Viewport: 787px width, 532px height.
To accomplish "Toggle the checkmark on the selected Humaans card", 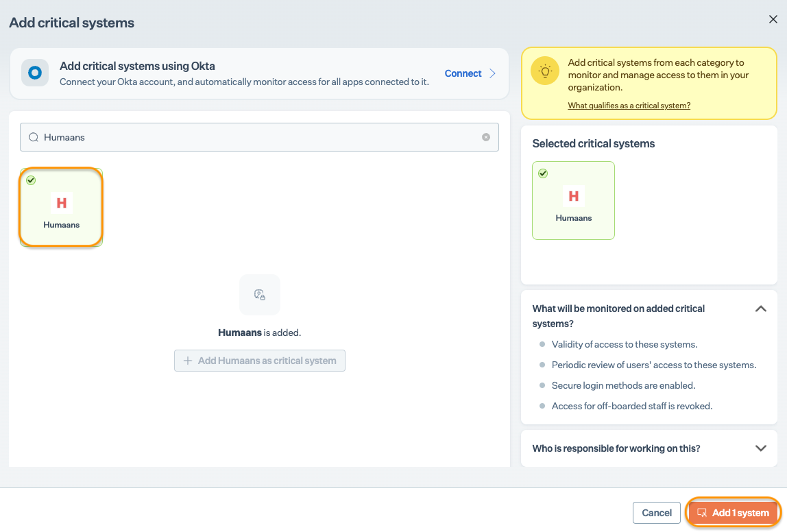I will point(543,173).
